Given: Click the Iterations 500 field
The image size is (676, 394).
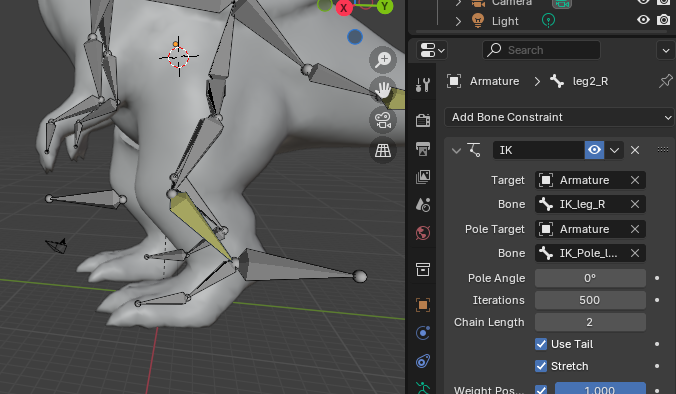Looking at the screenshot, I should [590, 300].
